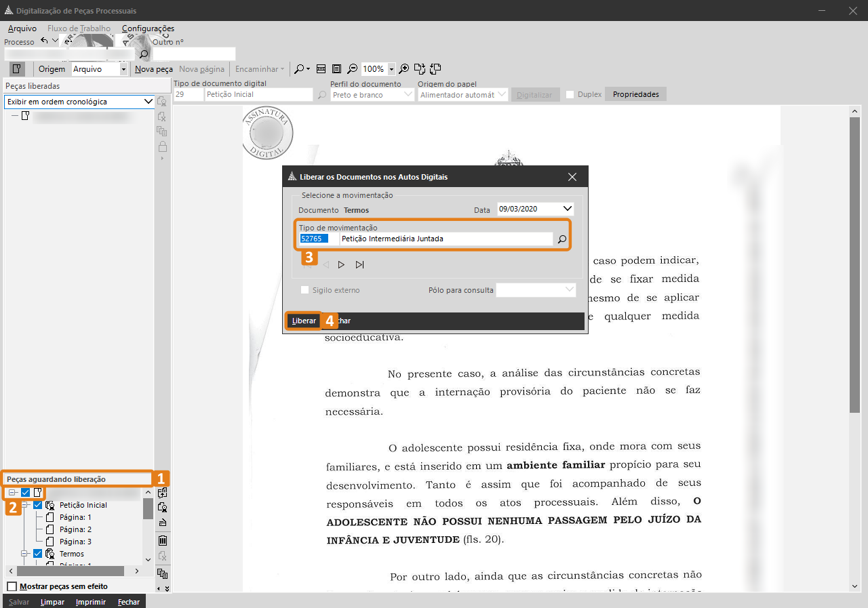
Task: Click the fit-to-width view icon
Action: click(321, 69)
